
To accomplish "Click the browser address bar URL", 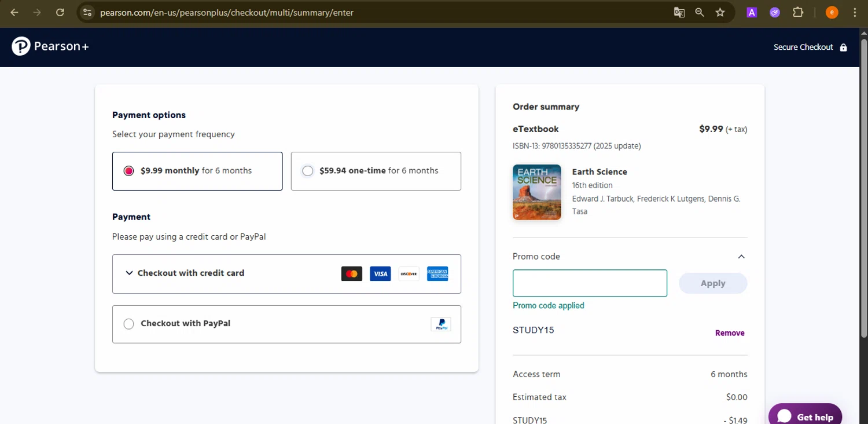I will tap(227, 12).
